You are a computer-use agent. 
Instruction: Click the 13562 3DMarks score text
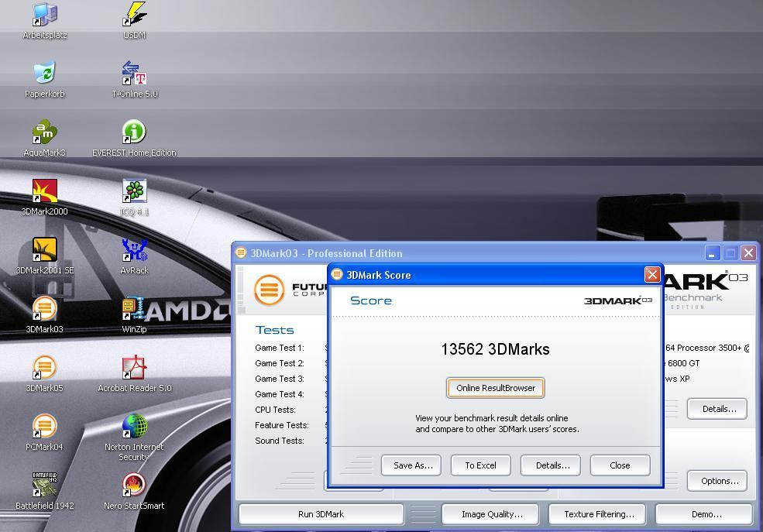495,349
